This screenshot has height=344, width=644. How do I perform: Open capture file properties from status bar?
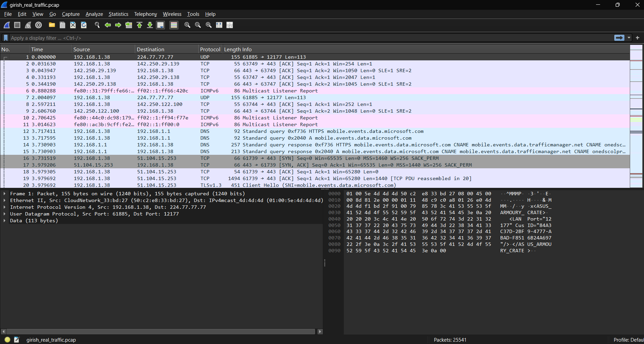pyautogui.click(x=17, y=340)
